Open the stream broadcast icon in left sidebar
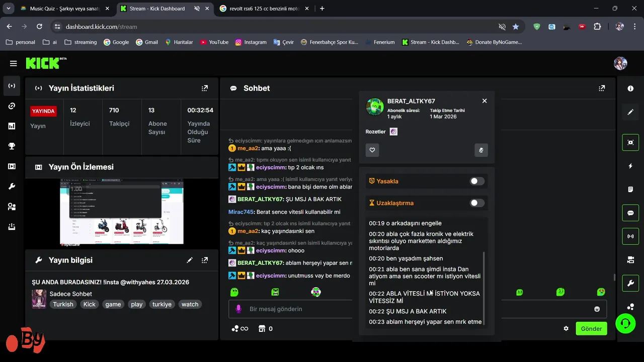 [12, 86]
